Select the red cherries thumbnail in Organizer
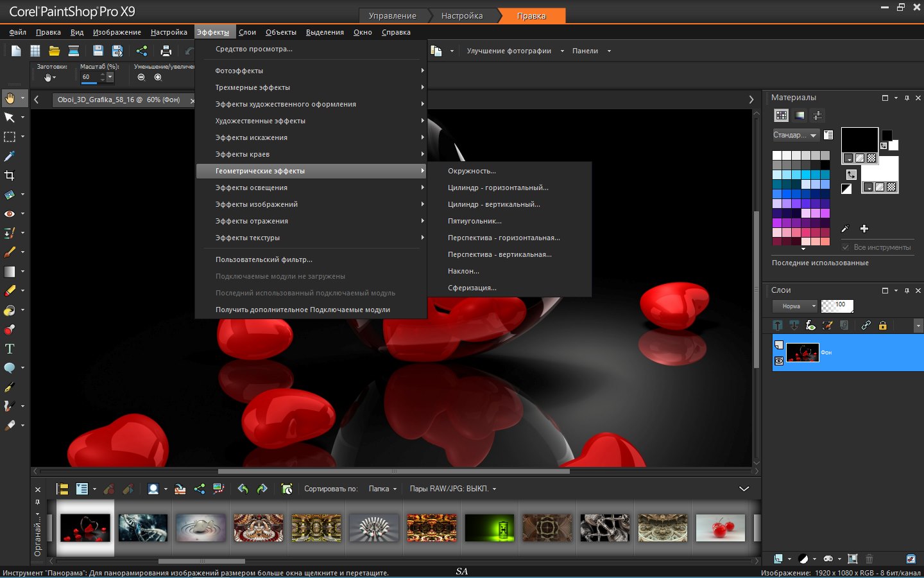 721,528
